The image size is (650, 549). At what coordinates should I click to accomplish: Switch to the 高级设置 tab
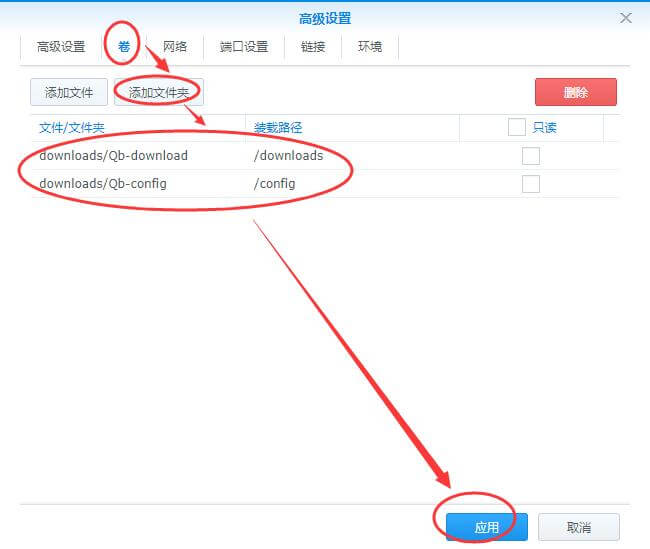pos(61,47)
